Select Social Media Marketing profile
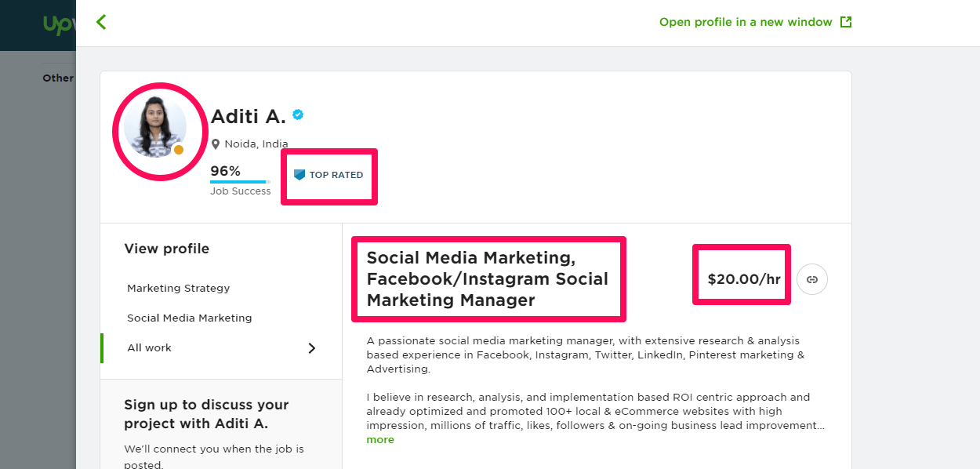 click(190, 318)
